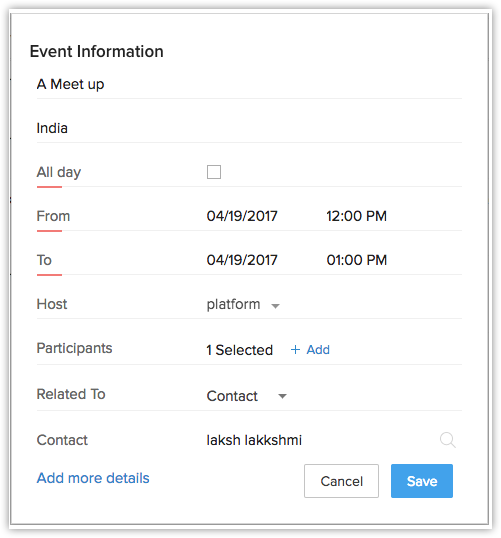The image size is (501, 538).
Task: Open the Related To Contact dropdown arrow
Action: (x=282, y=396)
